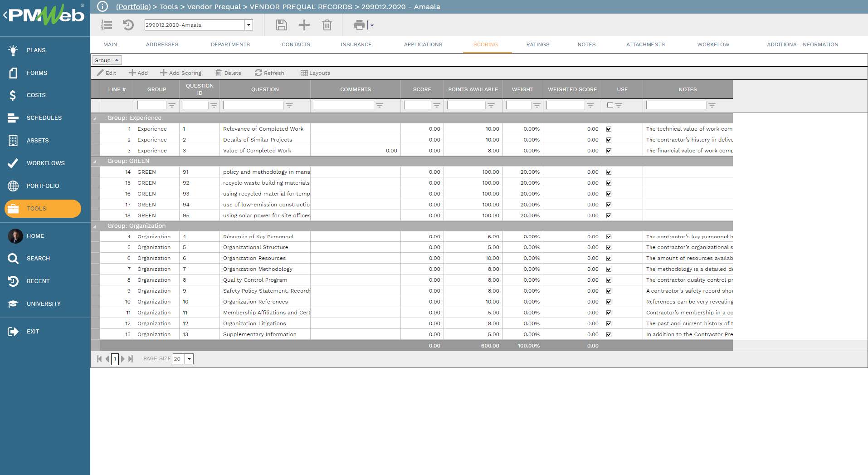The image size is (868, 475).
Task: Save the vendor prequal record
Action: point(281,25)
